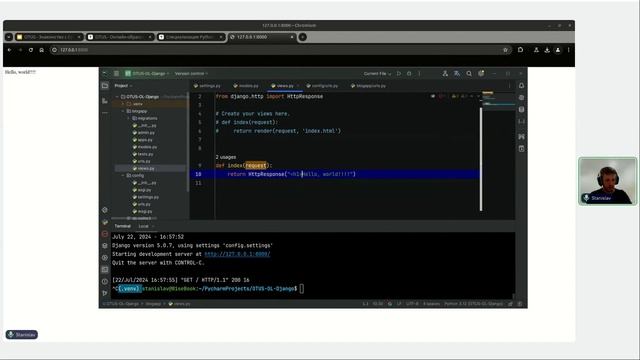Viewport: 640px width, 360px height.
Task: Open new Chromium tab with plus
Action: tap(302, 37)
